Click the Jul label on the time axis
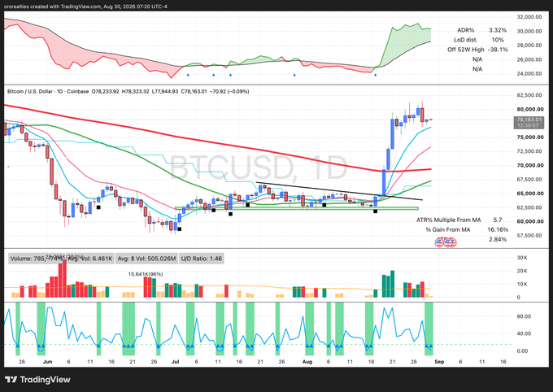 176,362
